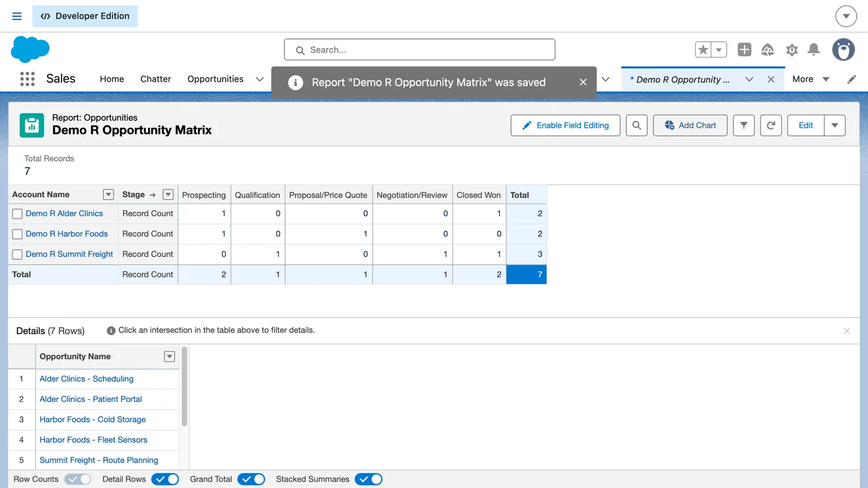
Task: Open the Trailhead guidance icon
Action: (768, 50)
